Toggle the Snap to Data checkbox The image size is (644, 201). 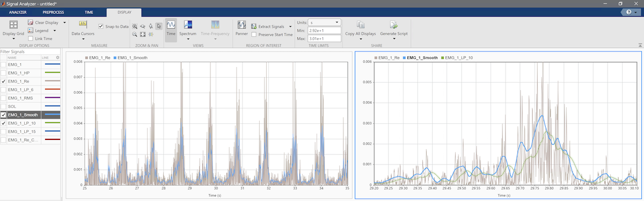101,26
